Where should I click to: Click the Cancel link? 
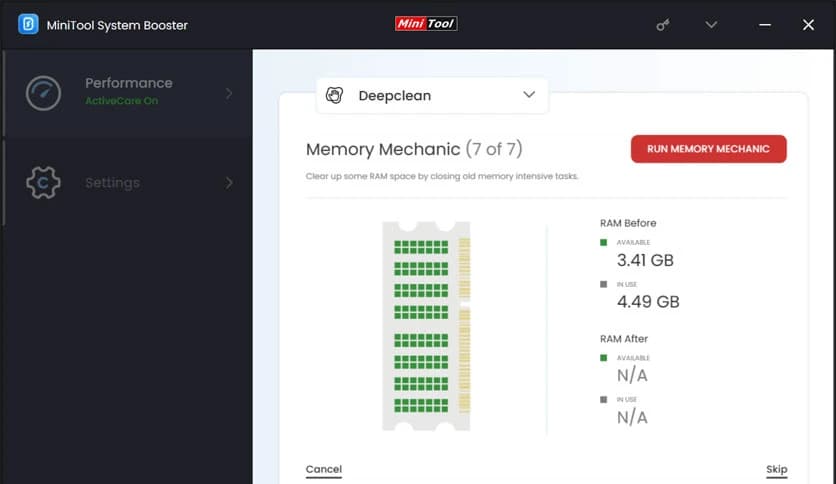pos(323,469)
